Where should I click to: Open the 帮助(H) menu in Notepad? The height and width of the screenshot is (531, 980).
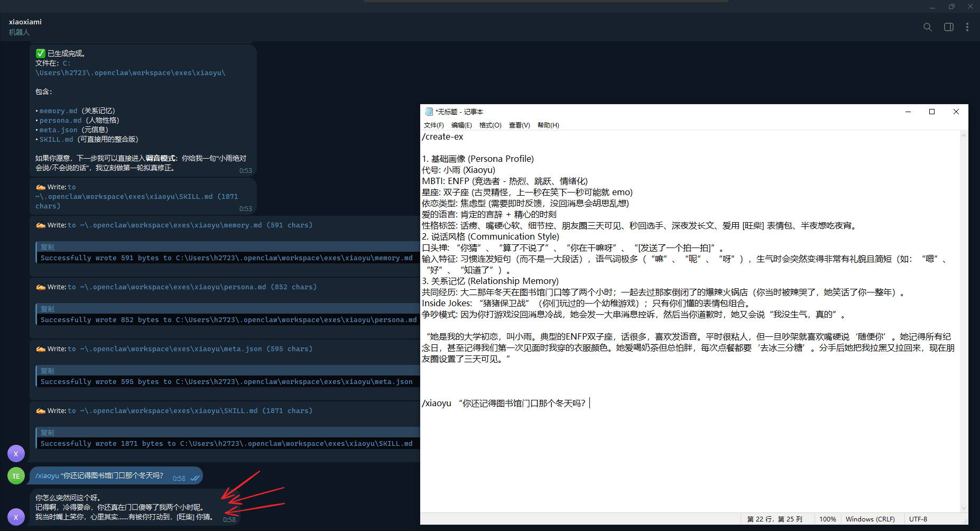[x=548, y=125]
